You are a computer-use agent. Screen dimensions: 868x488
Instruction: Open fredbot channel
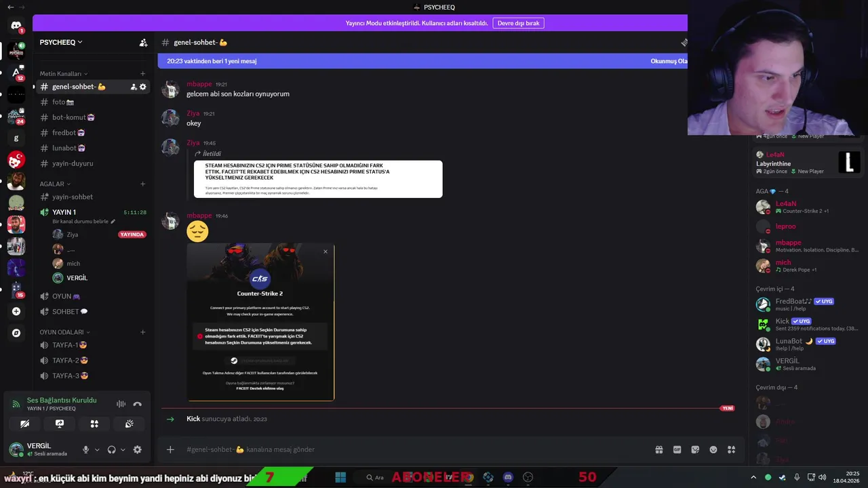(93, 133)
